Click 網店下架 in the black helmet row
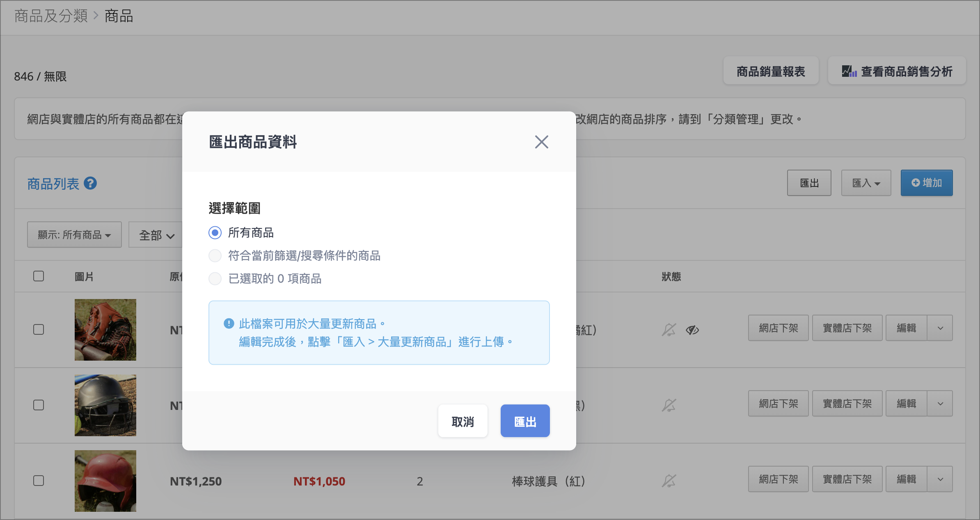This screenshot has width=980, height=520. [778, 403]
